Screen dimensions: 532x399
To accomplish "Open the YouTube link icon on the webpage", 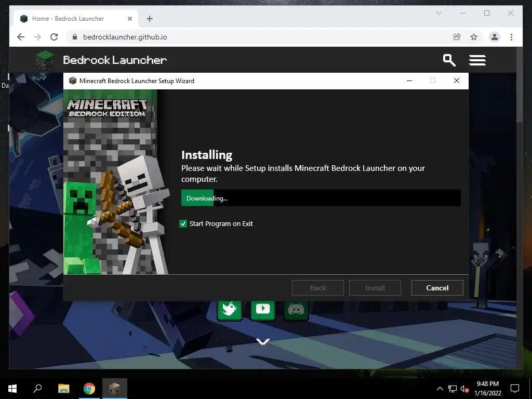I will [x=262, y=310].
